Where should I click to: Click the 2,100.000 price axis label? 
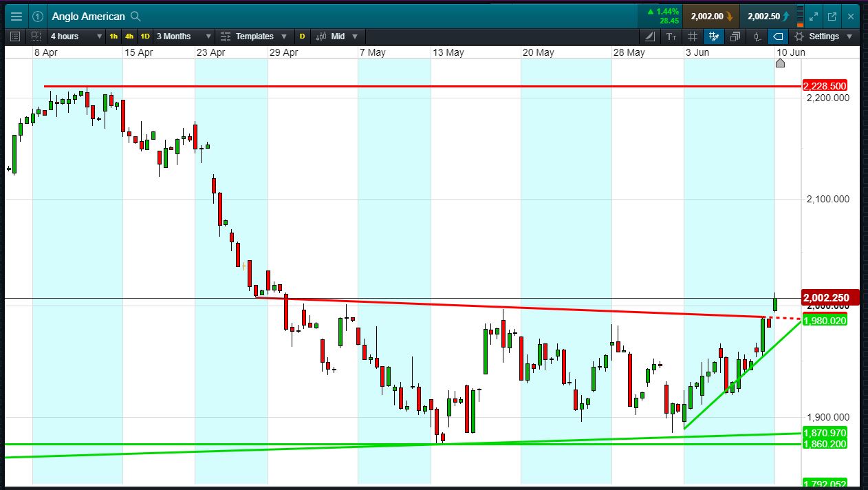click(x=828, y=200)
